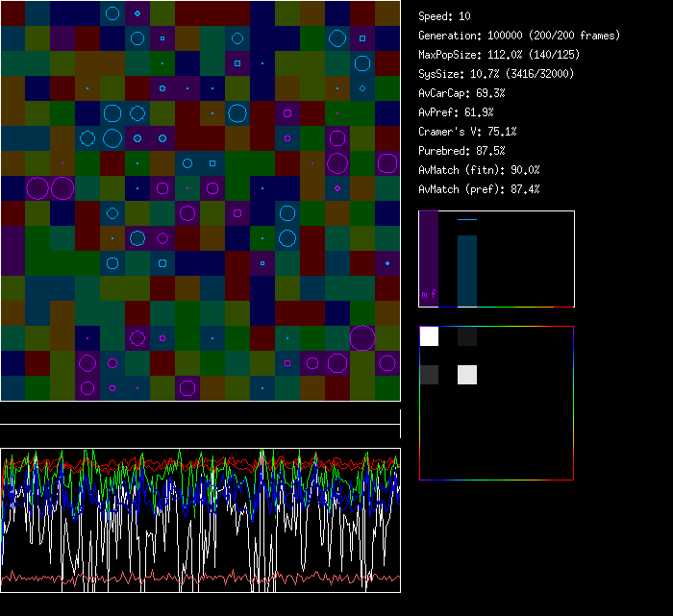Select the AvMatch (pref) value line

tap(479, 189)
